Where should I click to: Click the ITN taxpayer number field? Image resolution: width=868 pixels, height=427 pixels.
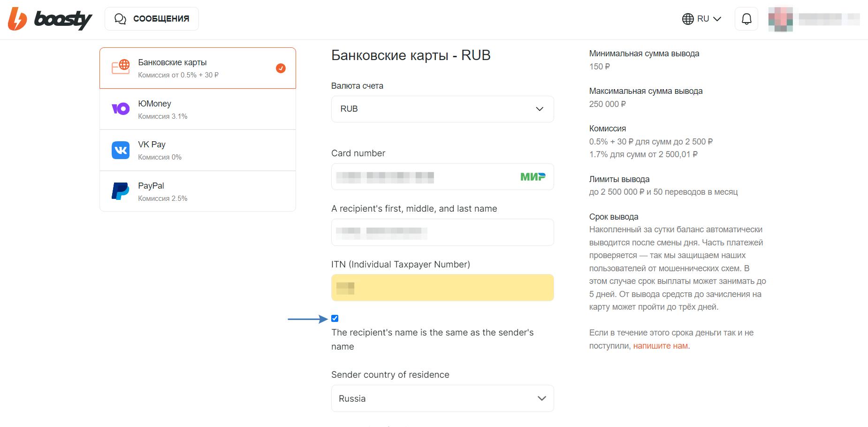tap(442, 288)
